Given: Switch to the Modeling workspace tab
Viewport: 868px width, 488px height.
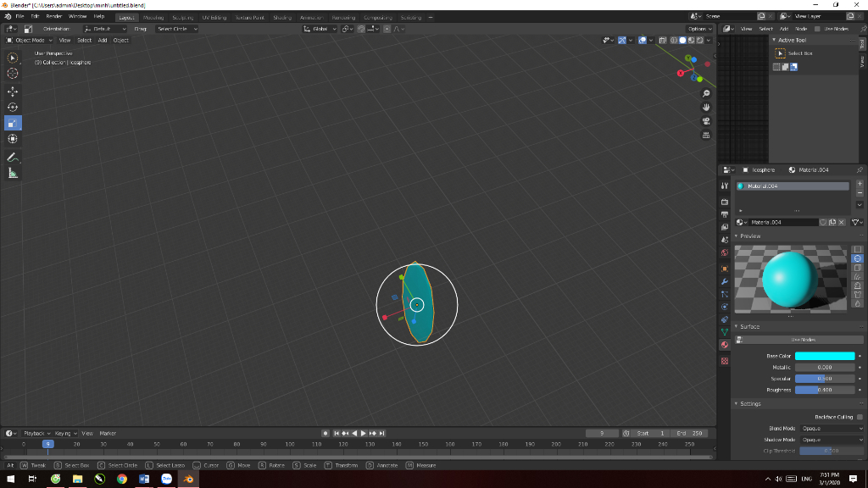Looking at the screenshot, I should (153, 18).
